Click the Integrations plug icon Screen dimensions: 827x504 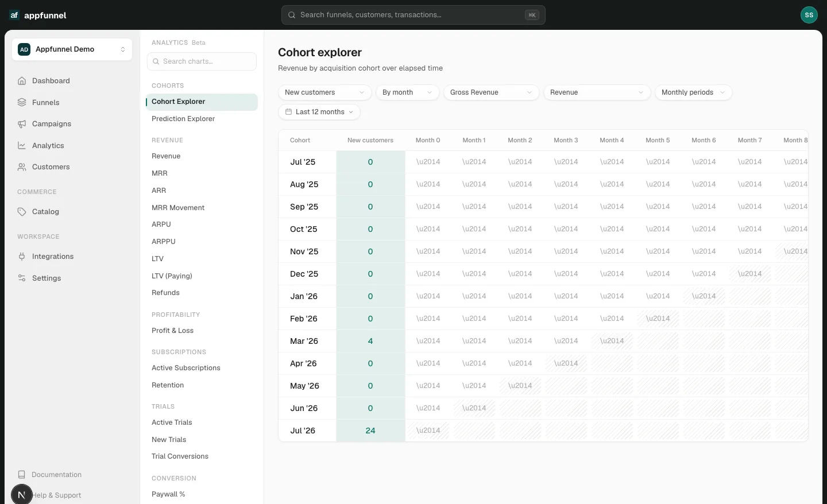[22, 257]
